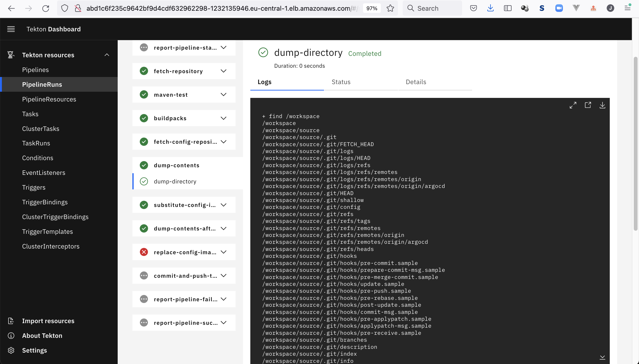639x364 pixels.
Task: Open the Details tab
Action: point(416,82)
